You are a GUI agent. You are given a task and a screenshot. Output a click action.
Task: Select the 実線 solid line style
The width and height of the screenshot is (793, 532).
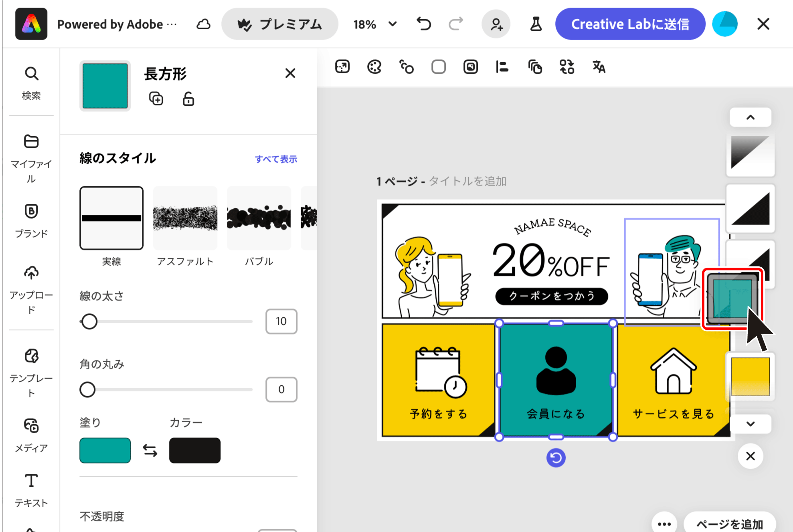pos(111,218)
